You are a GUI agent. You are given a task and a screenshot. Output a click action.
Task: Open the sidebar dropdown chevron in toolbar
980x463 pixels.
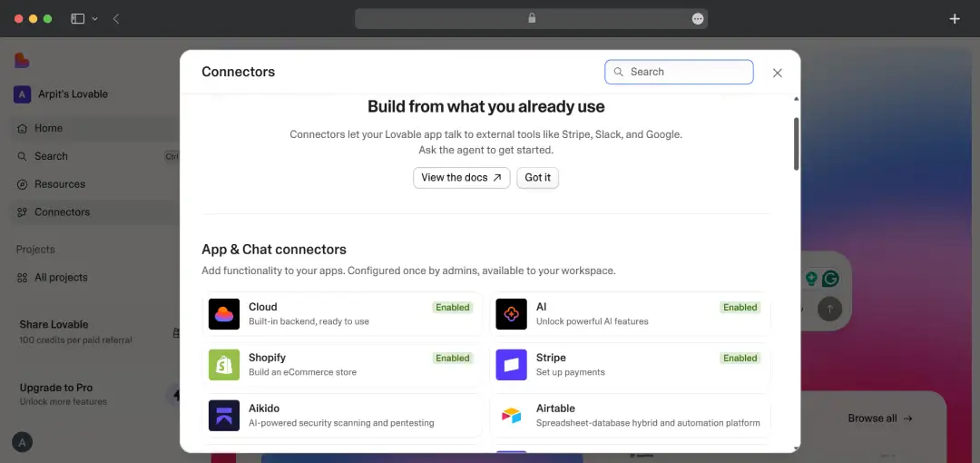coord(95,19)
